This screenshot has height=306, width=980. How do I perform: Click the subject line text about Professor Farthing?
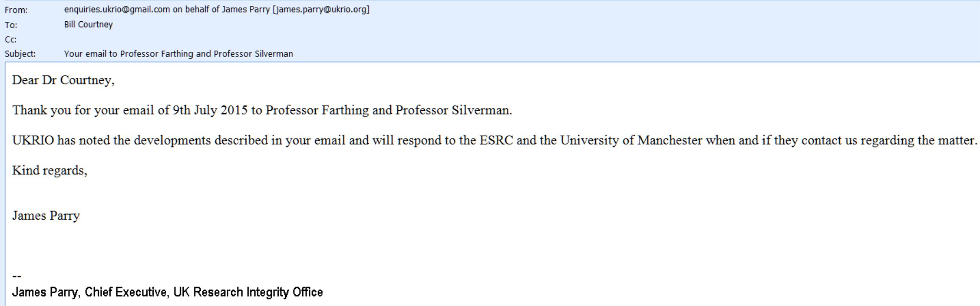[178, 54]
